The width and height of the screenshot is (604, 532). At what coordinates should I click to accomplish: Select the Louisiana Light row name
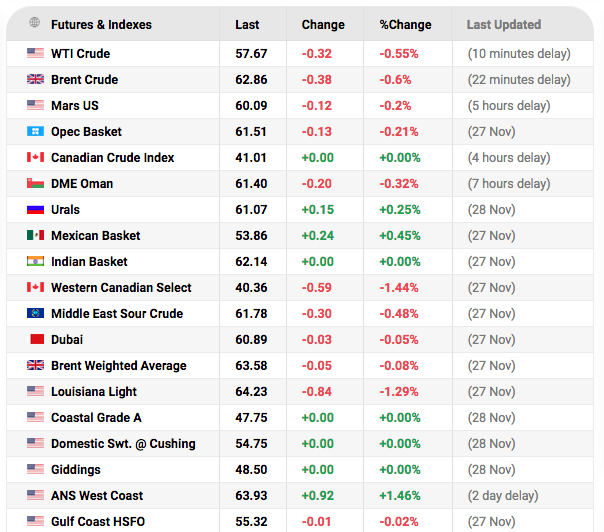click(x=94, y=392)
